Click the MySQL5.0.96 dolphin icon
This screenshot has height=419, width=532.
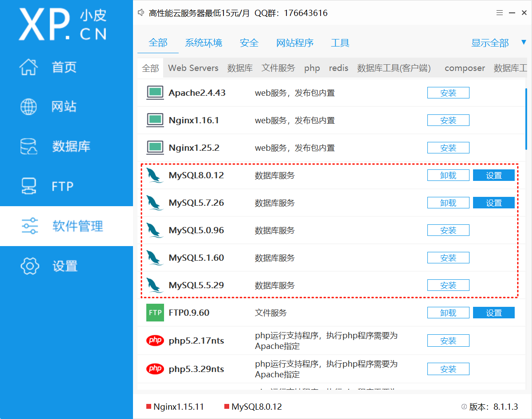pos(155,230)
